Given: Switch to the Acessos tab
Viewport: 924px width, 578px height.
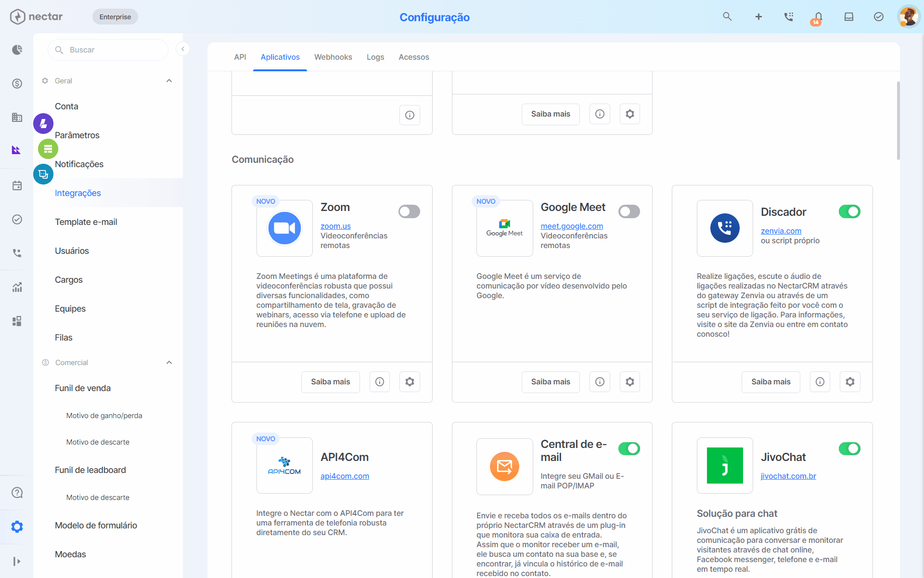Looking at the screenshot, I should click(414, 57).
